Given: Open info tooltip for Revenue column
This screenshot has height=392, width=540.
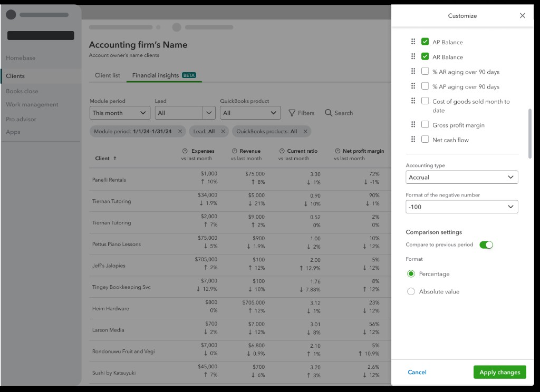Looking at the screenshot, I should [235, 151].
